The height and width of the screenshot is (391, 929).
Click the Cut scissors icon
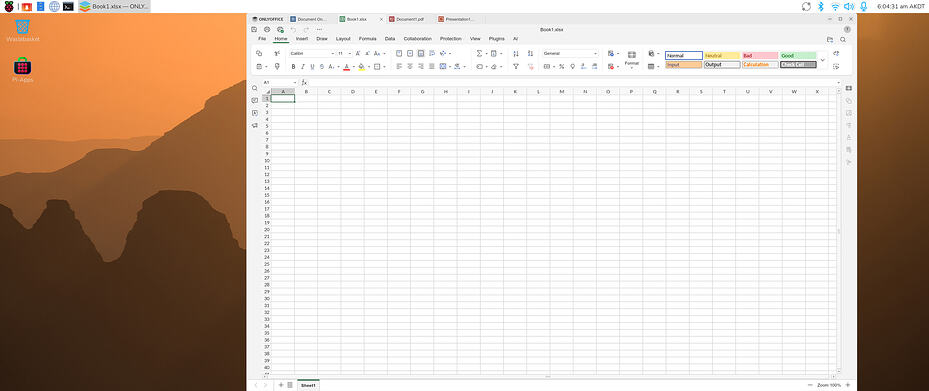(x=277, y=53)
